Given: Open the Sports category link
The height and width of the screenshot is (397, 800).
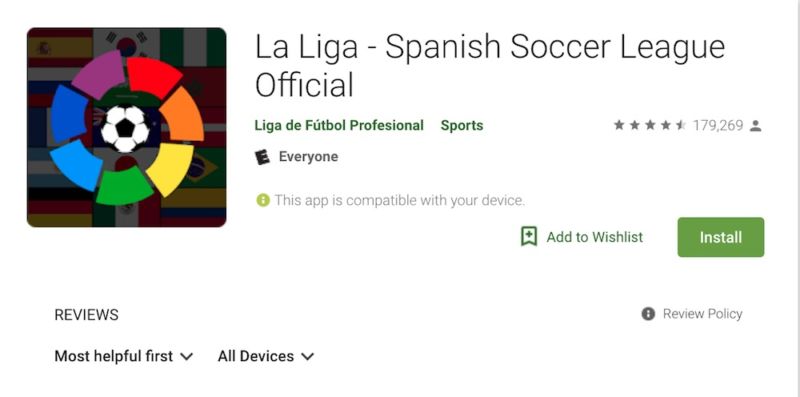Looking at the screenshot, I should (x=462, y=126).
